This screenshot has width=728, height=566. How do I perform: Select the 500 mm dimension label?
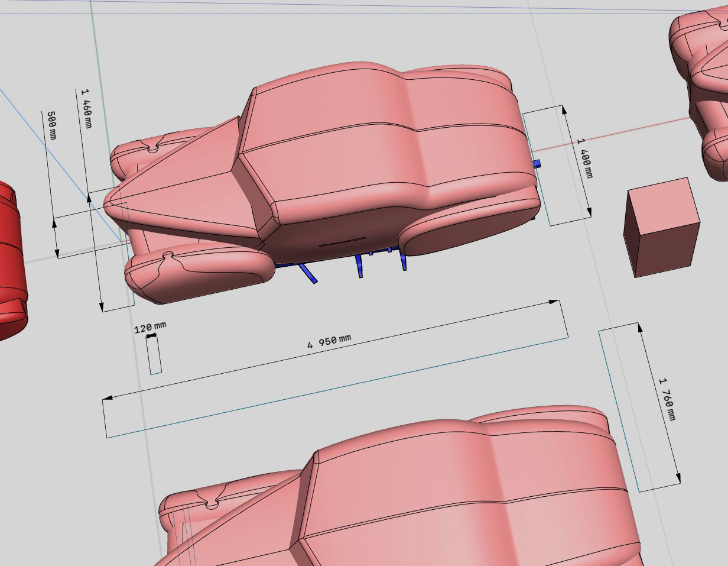[51, 125]
